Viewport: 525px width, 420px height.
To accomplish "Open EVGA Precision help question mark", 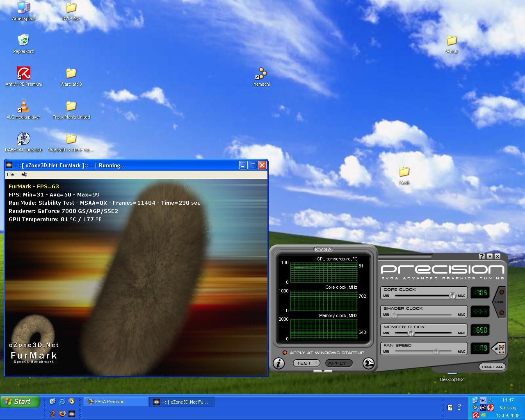I will (x=482, y=256).
